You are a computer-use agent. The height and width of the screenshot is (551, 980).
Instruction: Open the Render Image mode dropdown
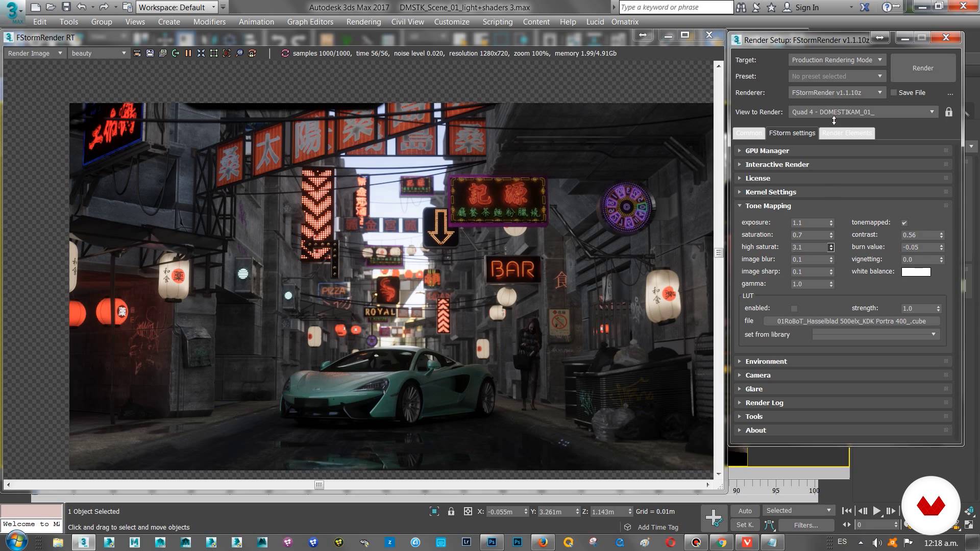point(35,53)
